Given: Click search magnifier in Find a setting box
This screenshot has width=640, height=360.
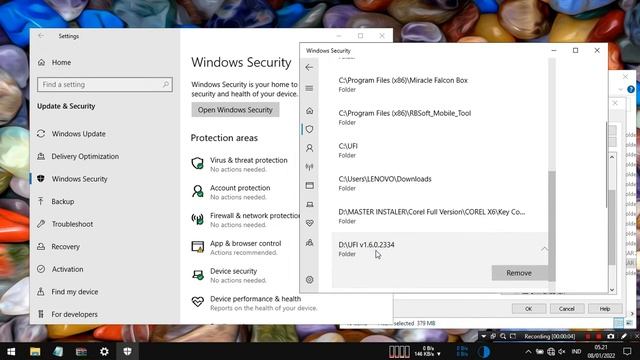Looking at the screenshot, I should point(166,84).
